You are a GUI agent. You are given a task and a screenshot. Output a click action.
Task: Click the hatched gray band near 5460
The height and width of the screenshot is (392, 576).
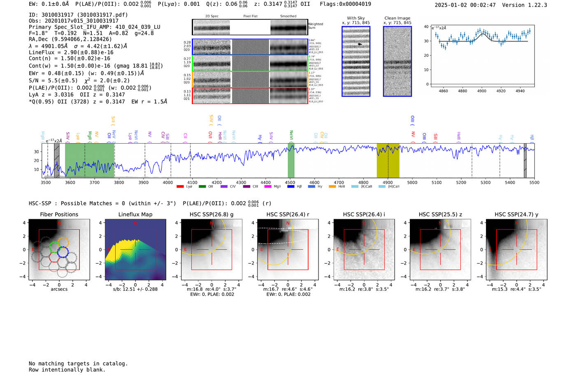(525, 160)
